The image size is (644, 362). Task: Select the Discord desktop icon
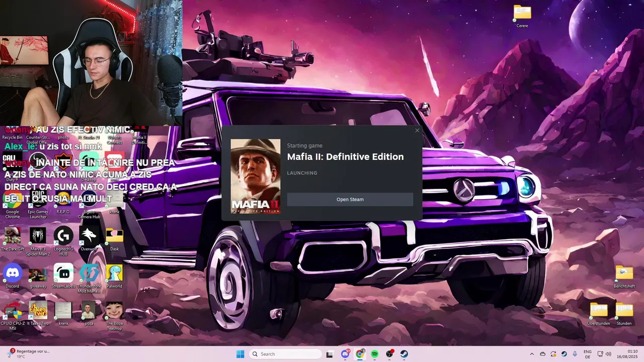[13, 276]
